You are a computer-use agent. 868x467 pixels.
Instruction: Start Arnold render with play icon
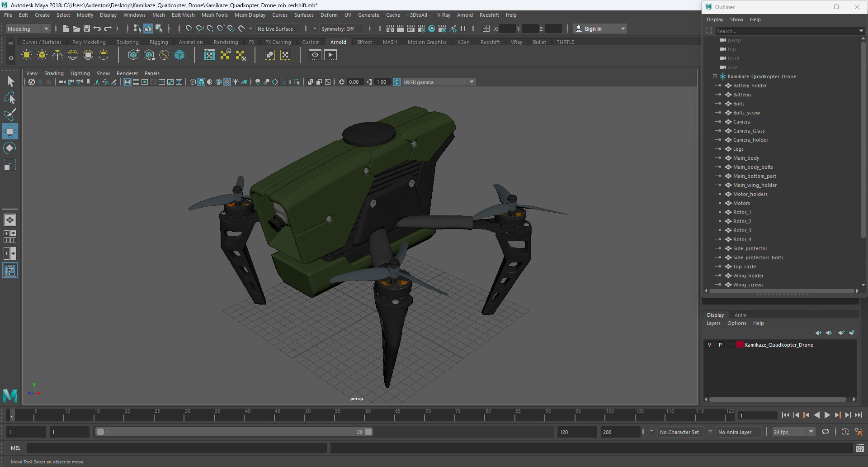(330, 55)
